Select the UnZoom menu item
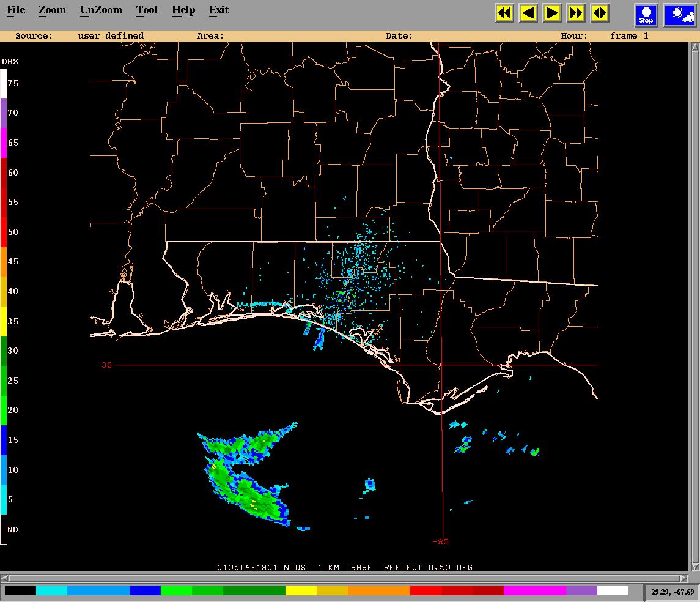The width and height of the screenshot is (700, 602). pos(101,10)
